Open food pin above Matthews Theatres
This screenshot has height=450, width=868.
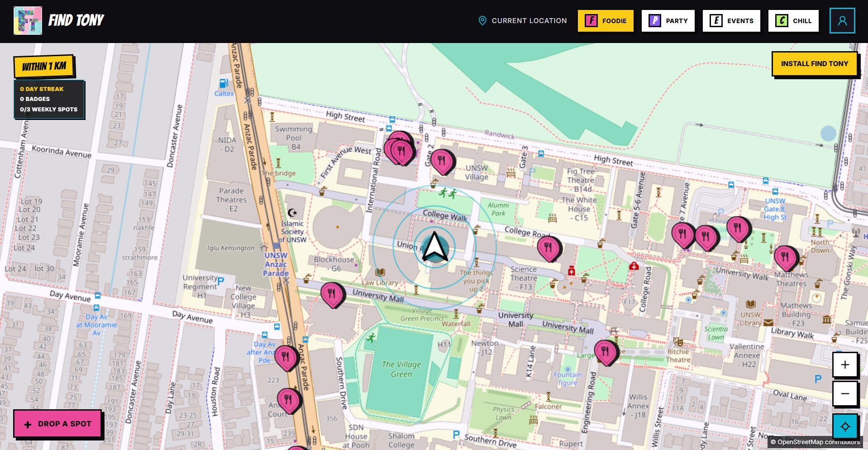[785, 258]
